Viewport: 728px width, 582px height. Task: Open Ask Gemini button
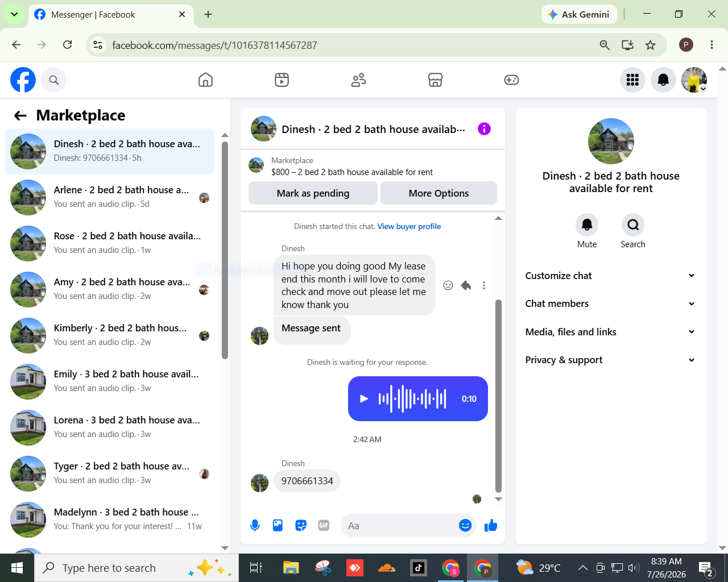point(579,14)
